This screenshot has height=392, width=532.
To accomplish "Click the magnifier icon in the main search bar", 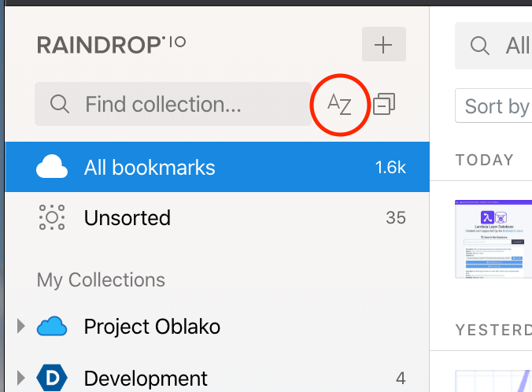I will click(480, 46).
